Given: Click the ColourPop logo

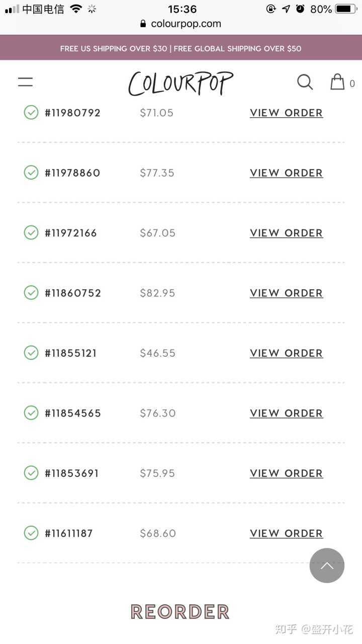Looking at the screenshot, I should coord(180,83).
